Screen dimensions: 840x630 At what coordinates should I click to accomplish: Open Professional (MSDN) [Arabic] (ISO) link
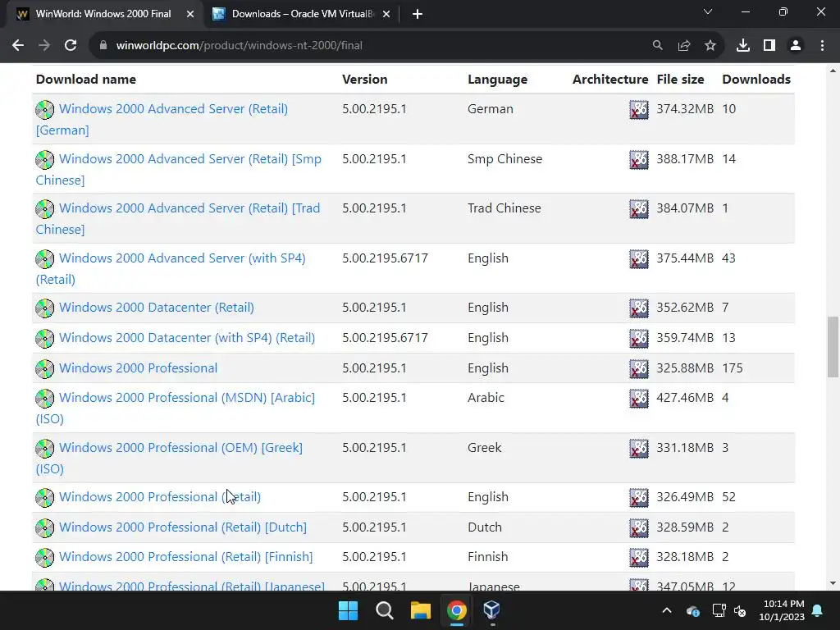[x=176, y=409]
